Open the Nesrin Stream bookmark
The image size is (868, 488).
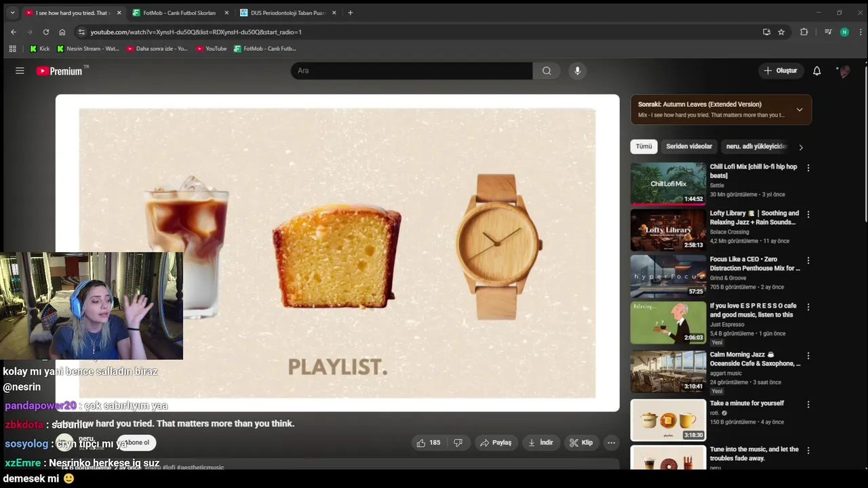[88, 49]
